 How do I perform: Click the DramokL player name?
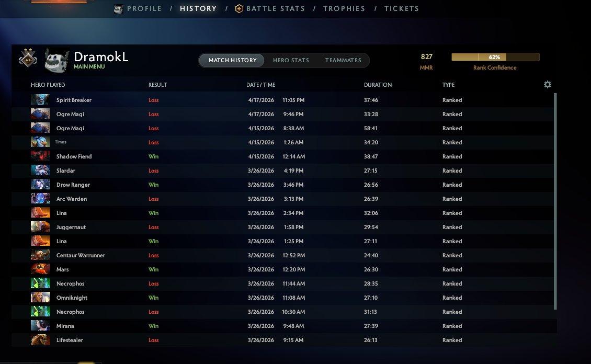click(x=101, y=56)
